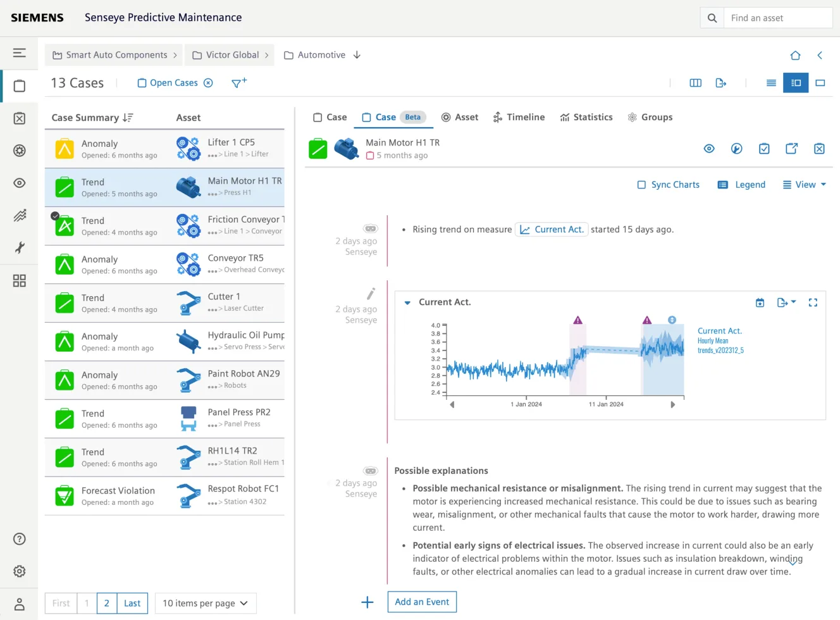Click the case checkmark clipboard icon
This screenshot has width=840, height=620.
764,149
